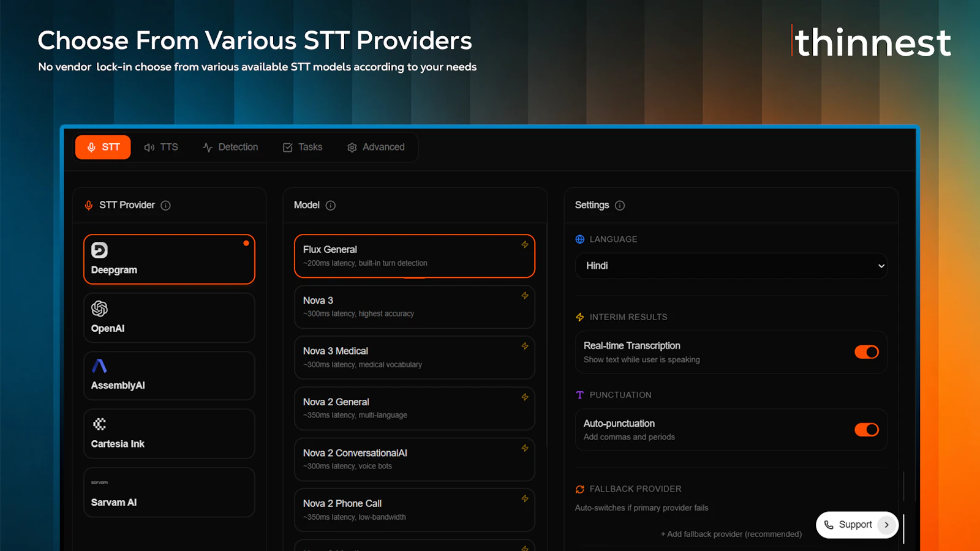
Task: Click the bolt icon beside INTERIM RESULTS
Action: (580, 317)
